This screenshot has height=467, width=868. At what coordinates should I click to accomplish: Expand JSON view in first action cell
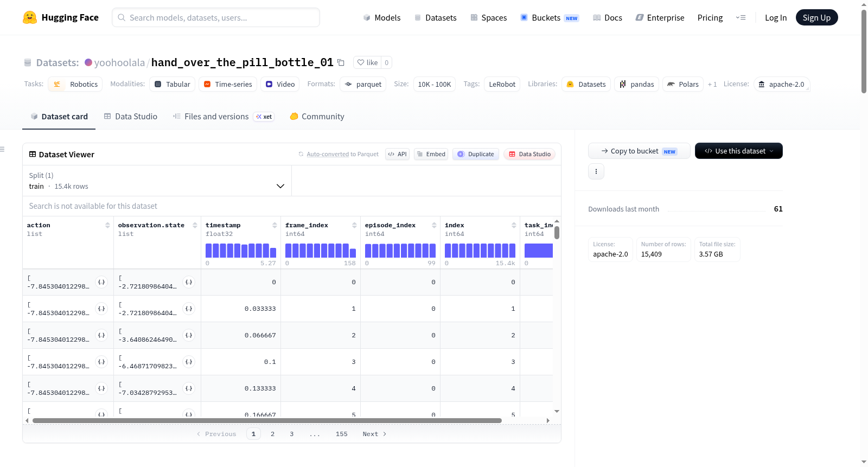coord(101,282)
